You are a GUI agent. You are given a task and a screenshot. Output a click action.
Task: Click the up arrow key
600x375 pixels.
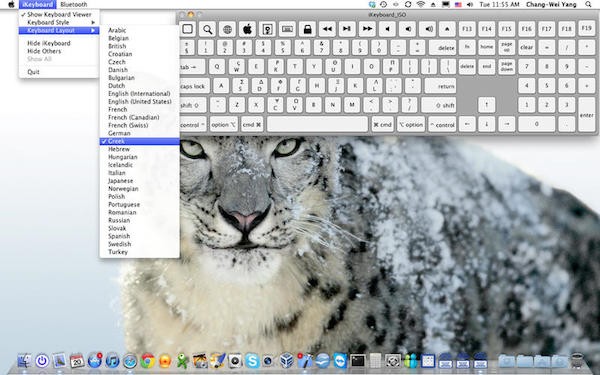click(x=487, y=105)
